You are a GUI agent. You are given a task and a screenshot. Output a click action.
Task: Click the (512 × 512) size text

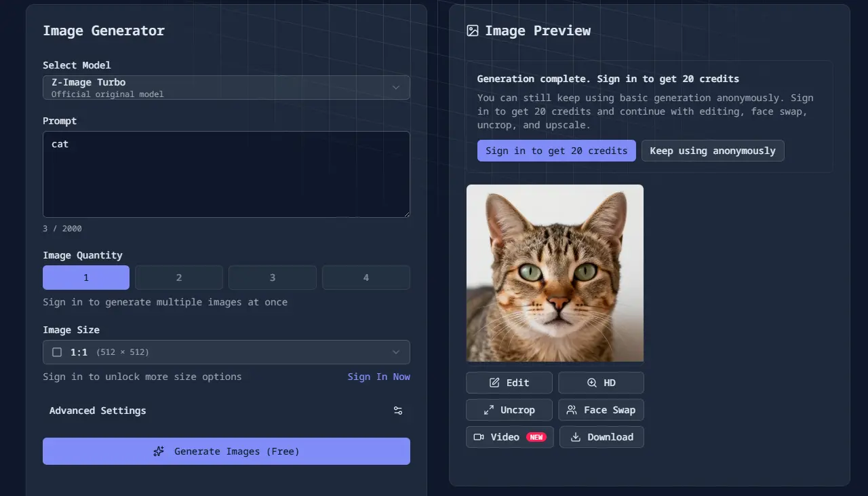[123, 352]
